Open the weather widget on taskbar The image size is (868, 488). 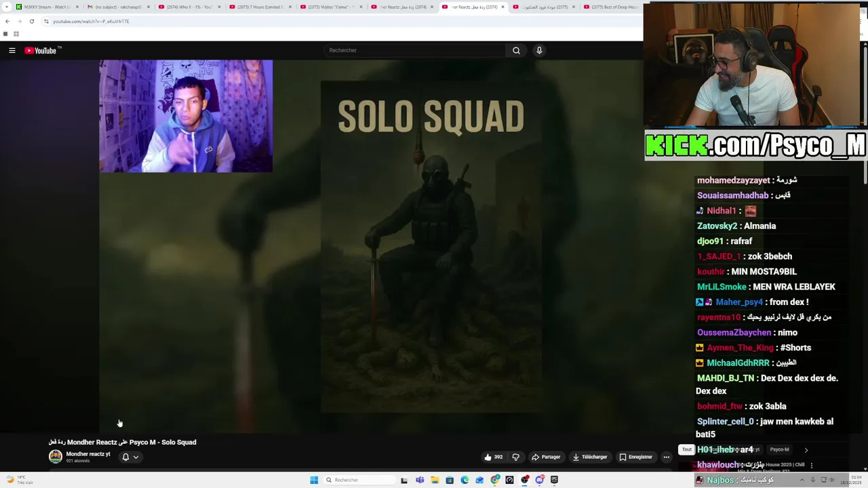(x=20, y=480)
